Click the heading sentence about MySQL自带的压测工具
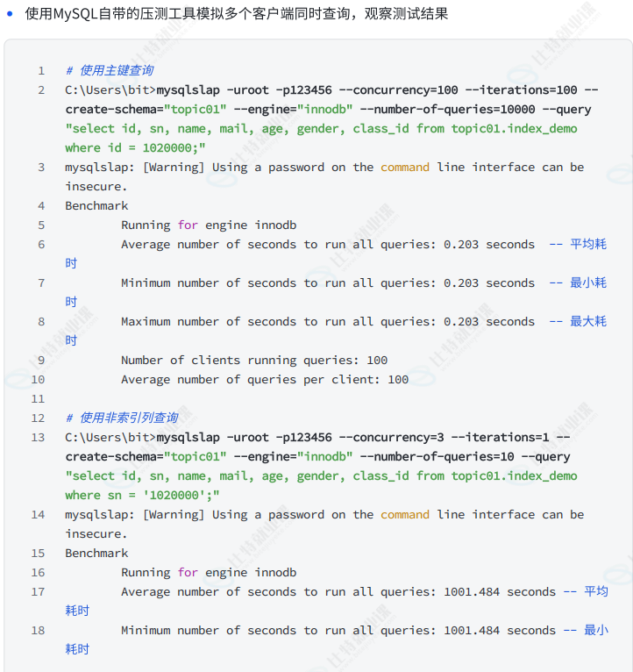 coord(237,14)
